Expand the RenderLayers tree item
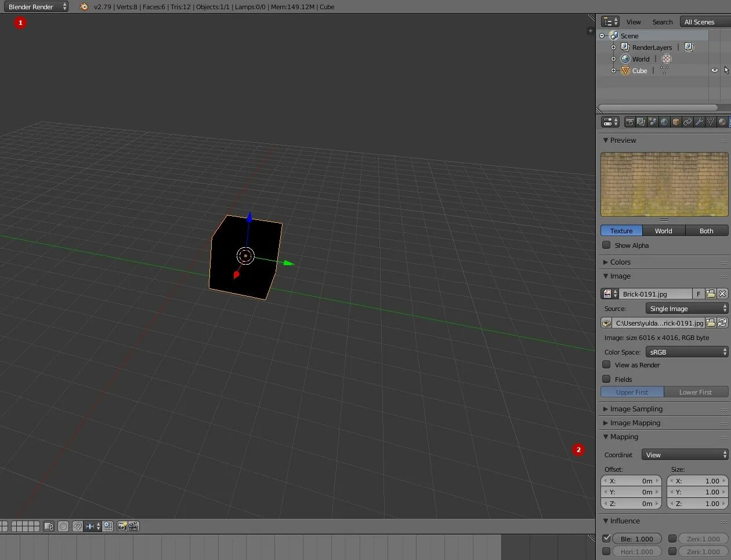Image resolution: width=731 pixels, height=560 pixels. 613,47
